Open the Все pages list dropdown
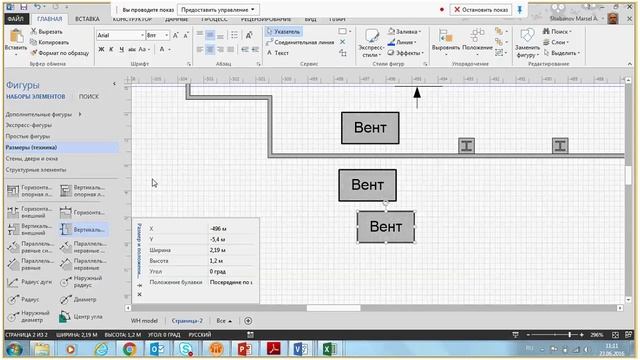The height and width of the screenshot is (360, 640). tap(224, 321)
